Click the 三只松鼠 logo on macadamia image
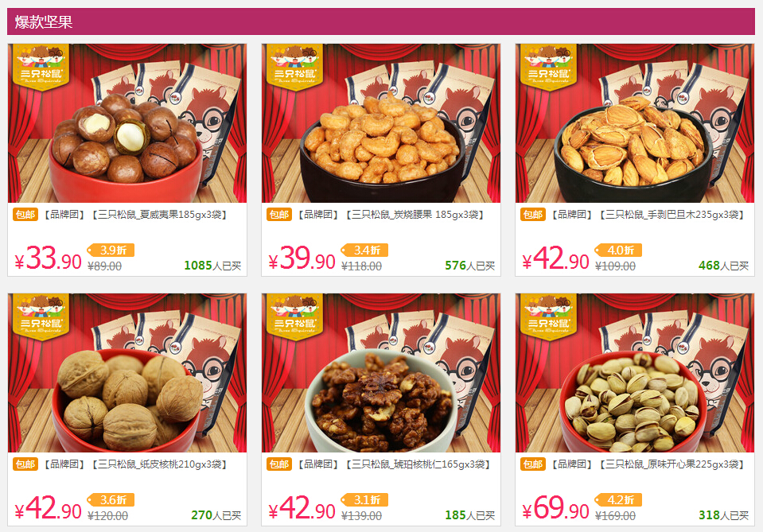Screen dimensions: 763x532 (x=41, y=67)
